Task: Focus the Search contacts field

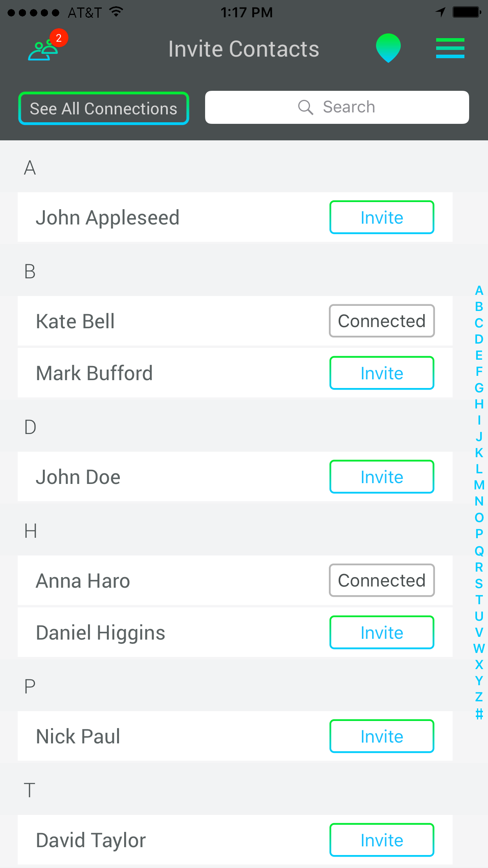Action: pos(337,107)
